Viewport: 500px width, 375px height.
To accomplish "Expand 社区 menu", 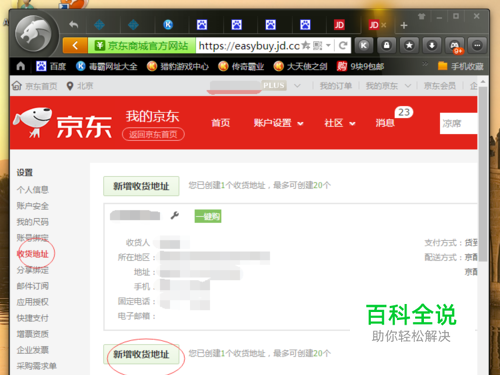I will point(340,123).
